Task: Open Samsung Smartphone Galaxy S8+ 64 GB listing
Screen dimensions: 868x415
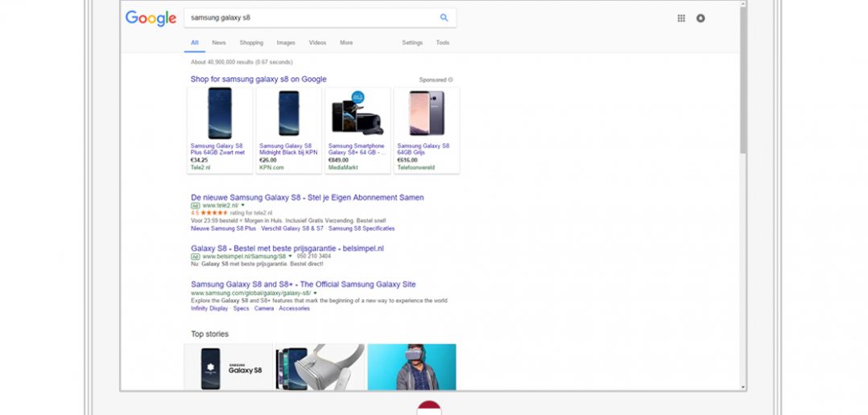Action: tap(356, 150)
